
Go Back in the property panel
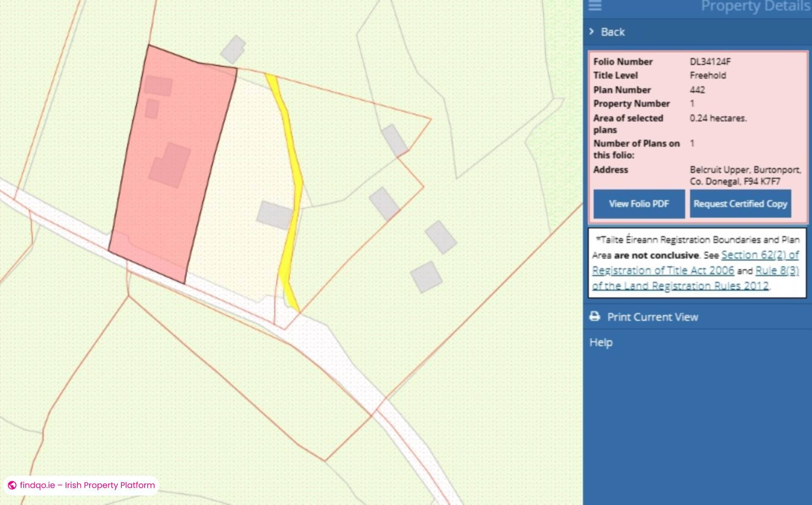[x=612, y=32]
